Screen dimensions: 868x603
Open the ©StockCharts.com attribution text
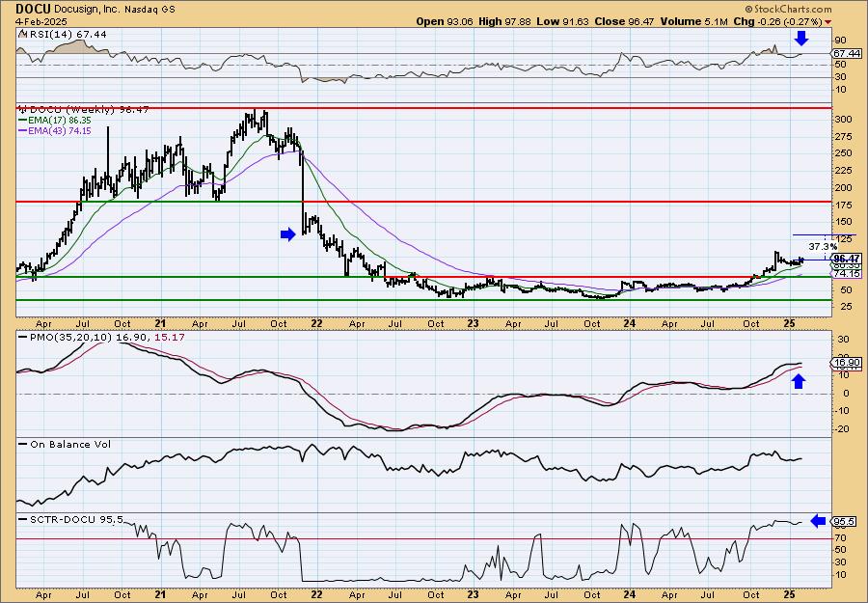[x=788, y=9]
